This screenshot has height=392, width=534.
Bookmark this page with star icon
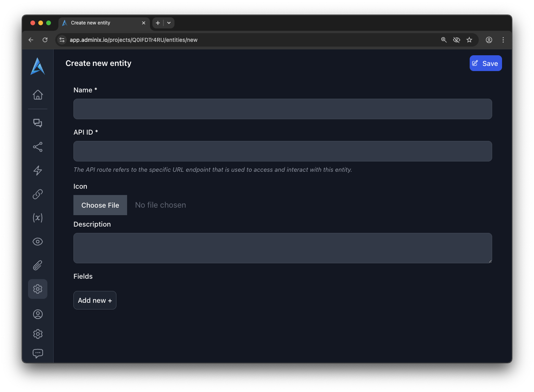pyautogui.click(x=469, y=40)
